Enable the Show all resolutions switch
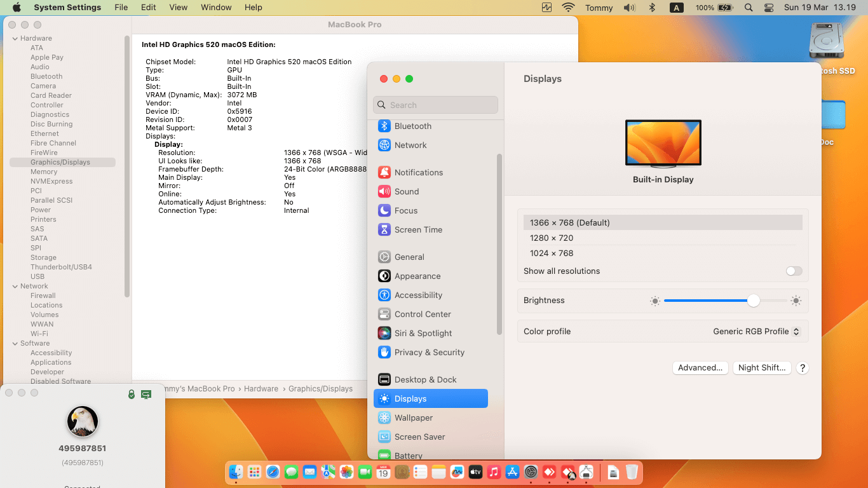 pyautogui.click(x=794, y=271)
